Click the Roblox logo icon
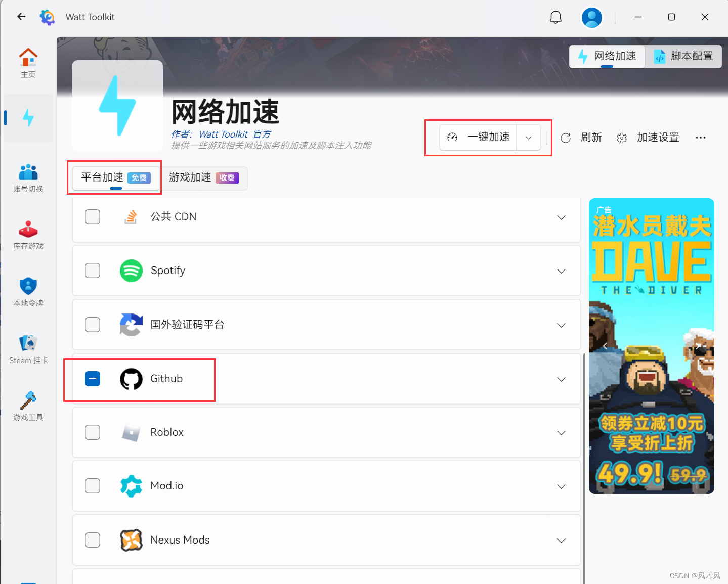 click(x=131, y=432)
